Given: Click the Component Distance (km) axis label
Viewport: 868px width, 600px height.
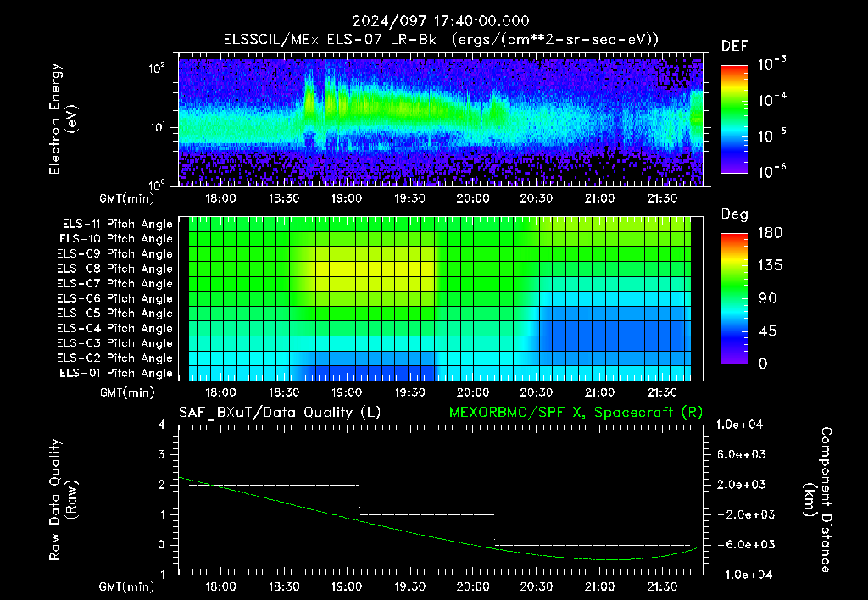Looking at the screenshot, I should click(818, 500).
